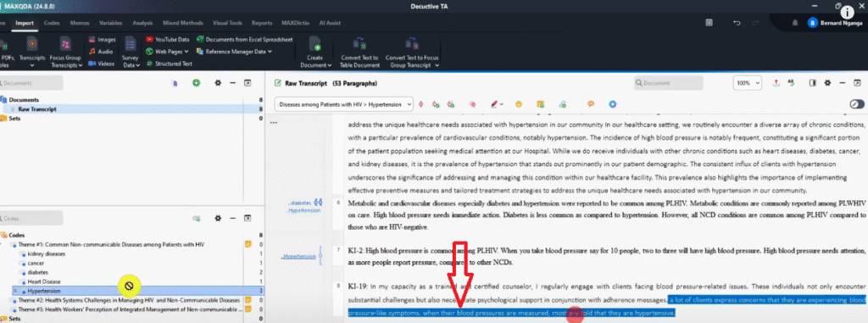Open the 100% zoom dropdown

pyautogui.click(x=748, y=83)
